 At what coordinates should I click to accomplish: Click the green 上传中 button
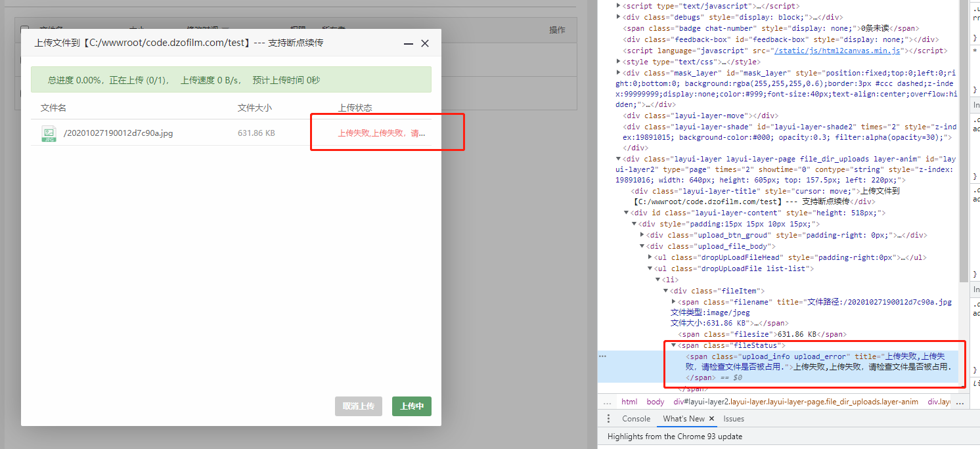pos(412,406)
